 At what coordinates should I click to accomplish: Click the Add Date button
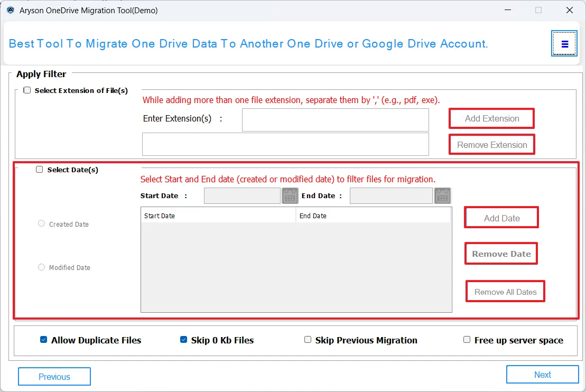[x=501, y=218]
